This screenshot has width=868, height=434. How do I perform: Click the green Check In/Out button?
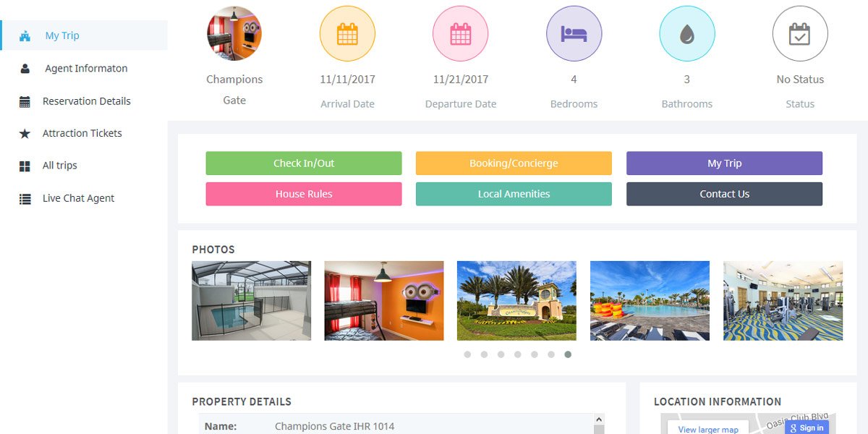click(x=304, y=163)
